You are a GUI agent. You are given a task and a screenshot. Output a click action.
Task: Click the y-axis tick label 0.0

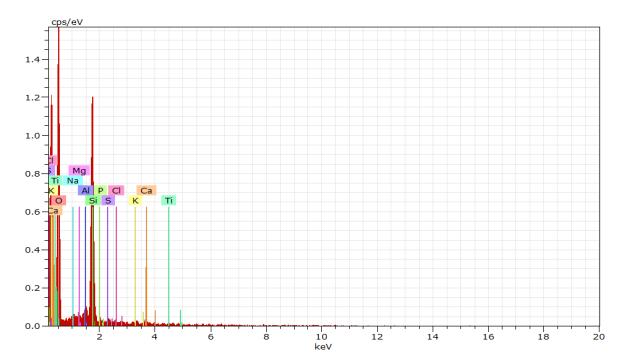(x=32, y=326)
